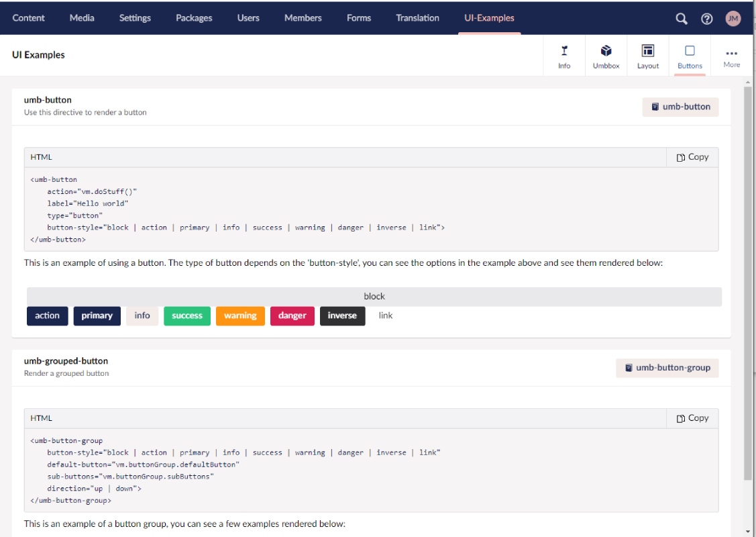Image resolution: width=756 pixels, height=537 pixels.
Task: Expand the More navigation menu
Action: (731, 57)
